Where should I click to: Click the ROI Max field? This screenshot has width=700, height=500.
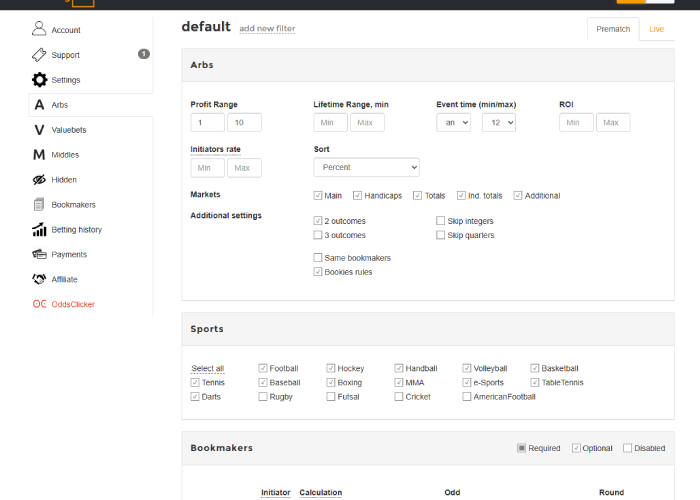[613, 122]
